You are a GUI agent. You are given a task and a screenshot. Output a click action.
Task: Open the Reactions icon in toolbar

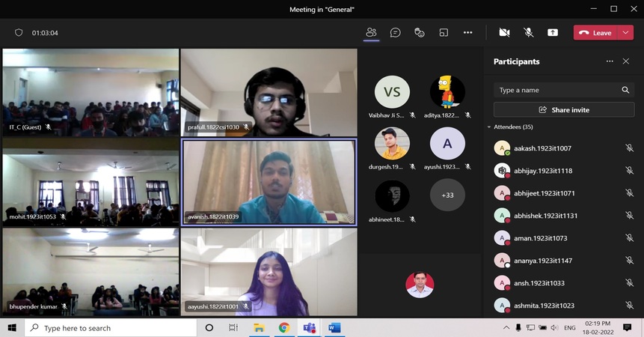(x=420, y=33)
